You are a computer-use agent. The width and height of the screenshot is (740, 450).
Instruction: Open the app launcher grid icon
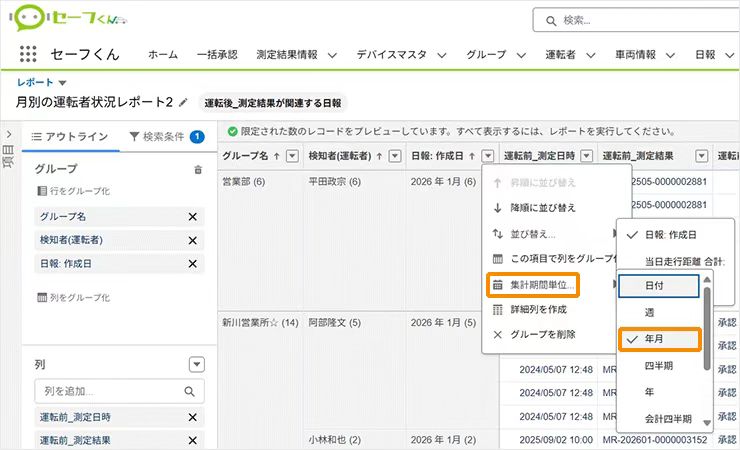28,54
